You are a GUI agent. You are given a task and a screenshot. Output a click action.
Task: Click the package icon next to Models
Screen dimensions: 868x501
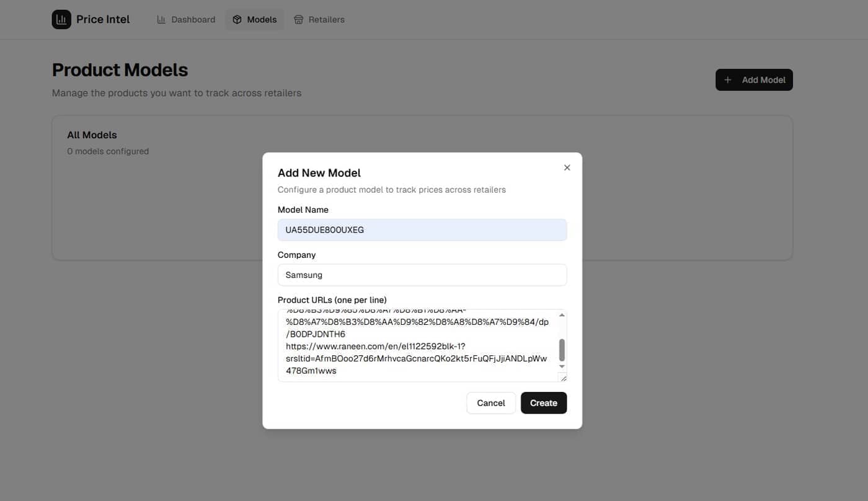pyautogui.click(x=237, y=19)
